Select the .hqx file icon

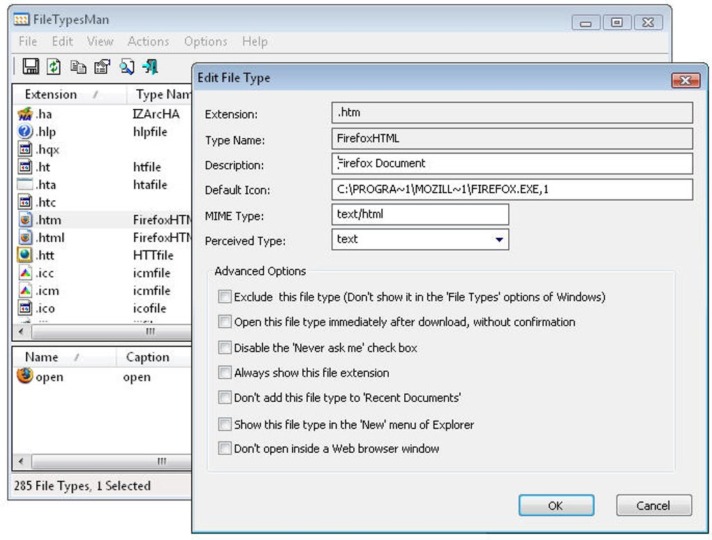tap(25, 149)
